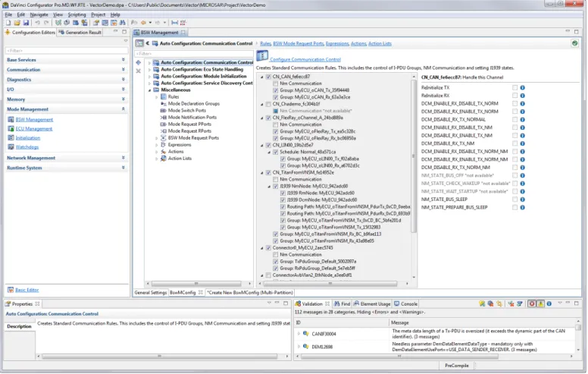Click info icon for NM_STATE_PREPARE_BUS_SLEEP
588x374 pixels.
(522, 207)
